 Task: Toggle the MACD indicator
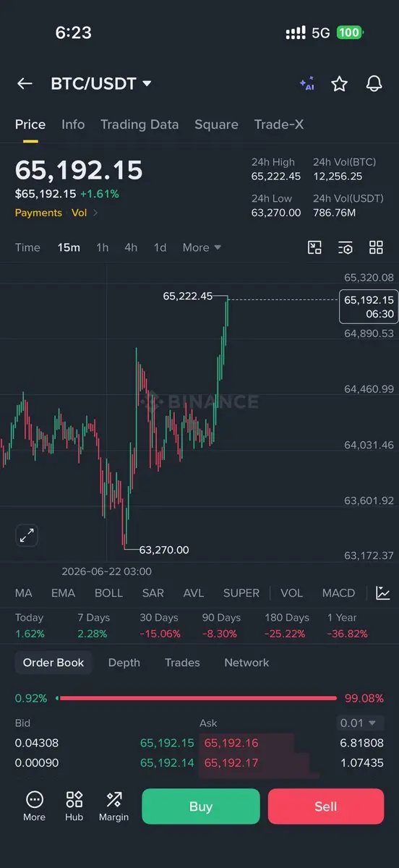coord(338,593)
